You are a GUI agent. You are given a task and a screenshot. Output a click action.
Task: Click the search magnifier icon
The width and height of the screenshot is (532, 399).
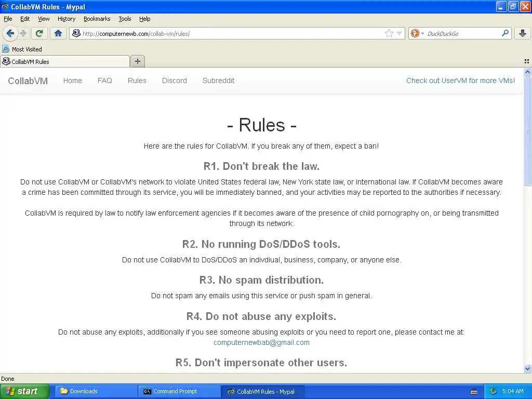505,33
